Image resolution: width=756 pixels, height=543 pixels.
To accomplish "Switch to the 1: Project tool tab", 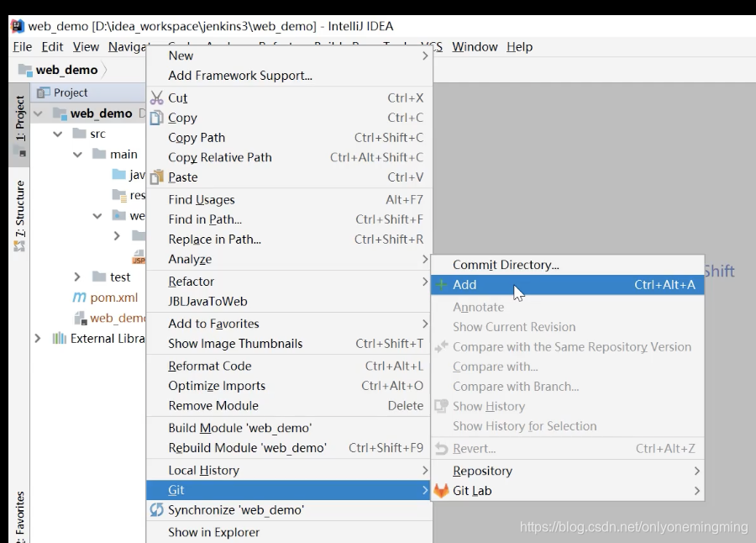I will point(19,124).
